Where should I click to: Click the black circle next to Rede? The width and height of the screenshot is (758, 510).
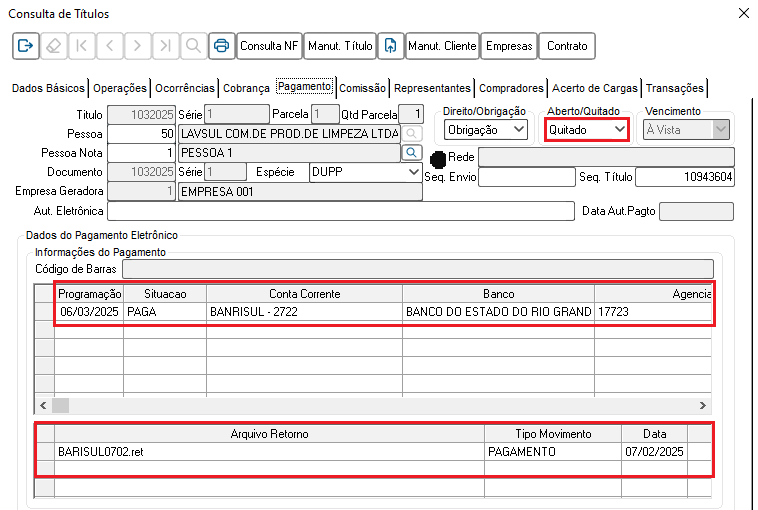438,159
